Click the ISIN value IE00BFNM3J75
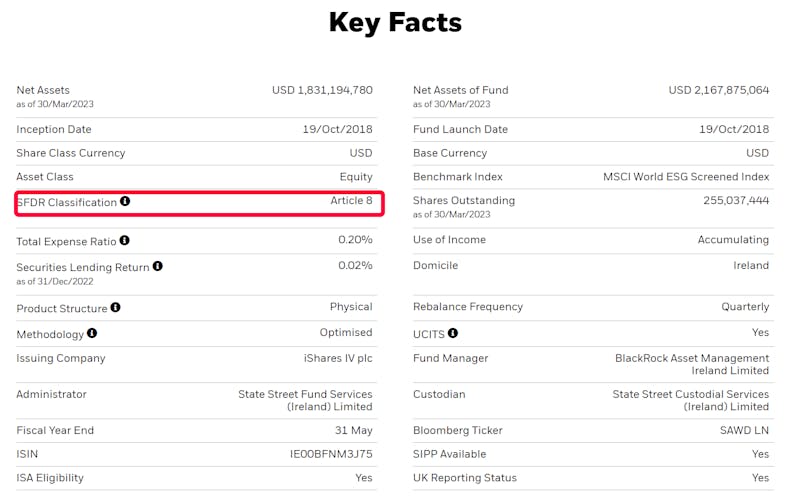The height and width of the screenshot is (500, 800). coord(331,454)
